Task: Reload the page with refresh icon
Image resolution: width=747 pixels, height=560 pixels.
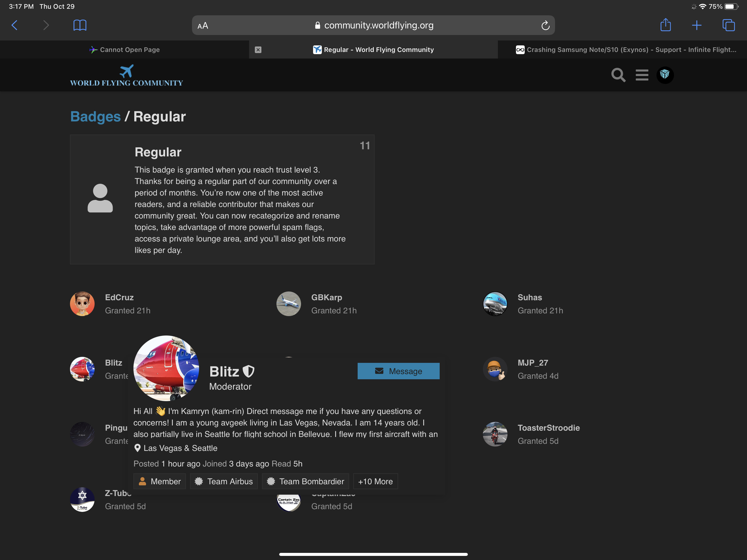Action: click(545, 26)
